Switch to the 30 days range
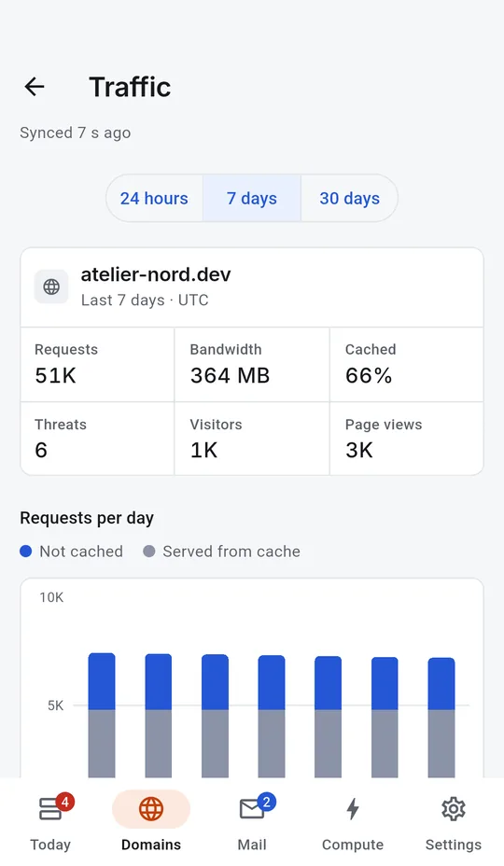504x866 pixels. coord(349,198)
